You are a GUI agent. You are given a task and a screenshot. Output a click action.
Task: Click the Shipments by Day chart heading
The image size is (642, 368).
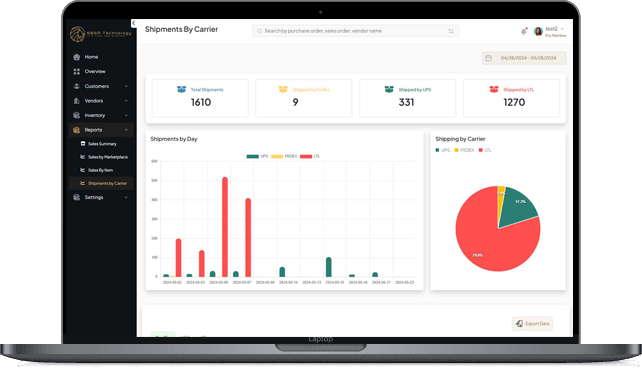point(174,139)
